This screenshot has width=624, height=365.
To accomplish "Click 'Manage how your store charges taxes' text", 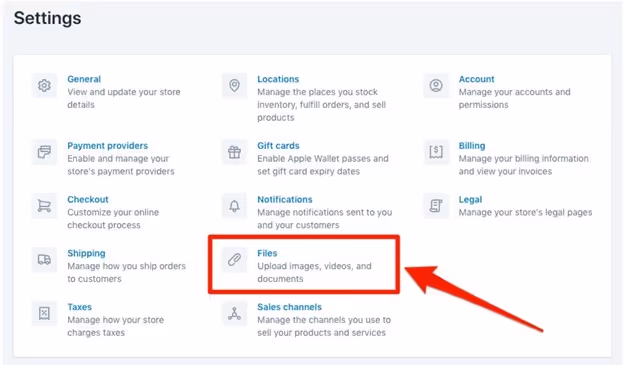I will (x=115, y=326).
